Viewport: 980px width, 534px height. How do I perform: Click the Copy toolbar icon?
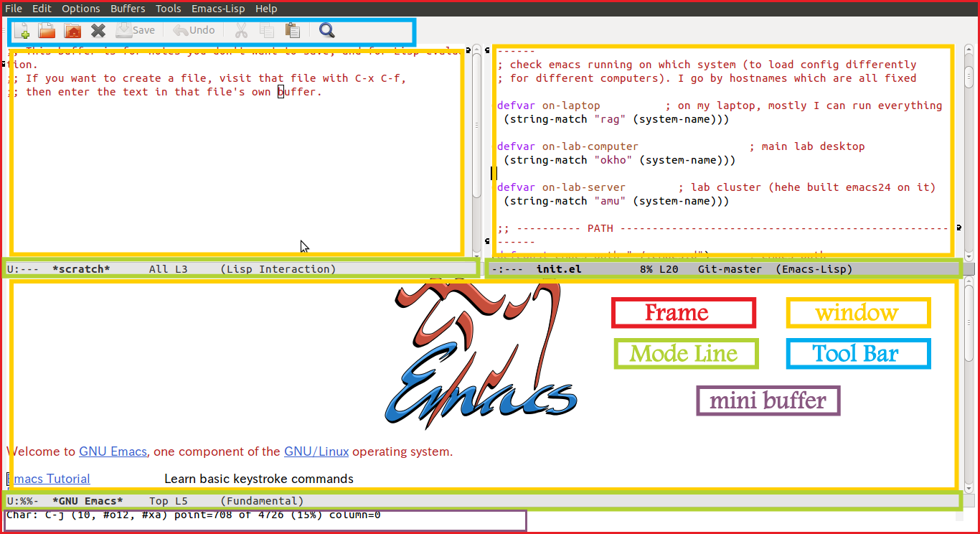[x=267, y=31]
